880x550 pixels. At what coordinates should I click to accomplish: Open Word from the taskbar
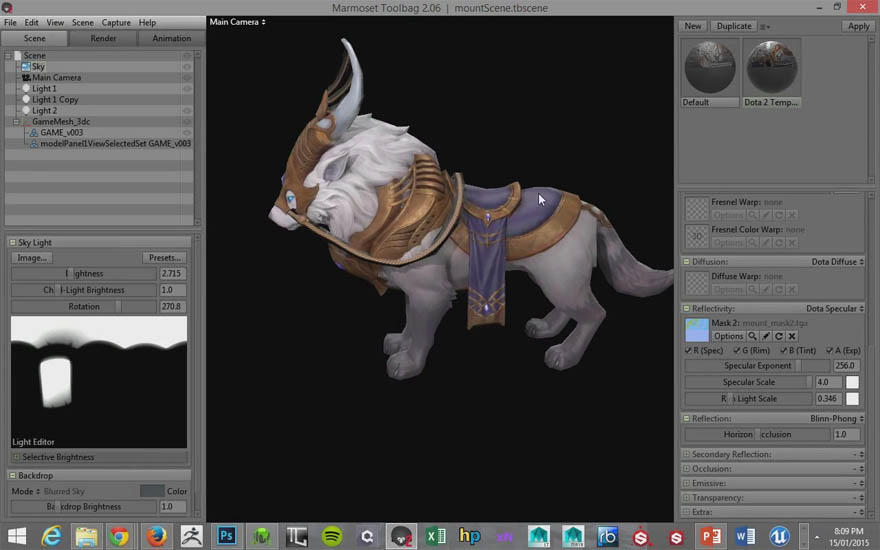(x=745, y=536)
